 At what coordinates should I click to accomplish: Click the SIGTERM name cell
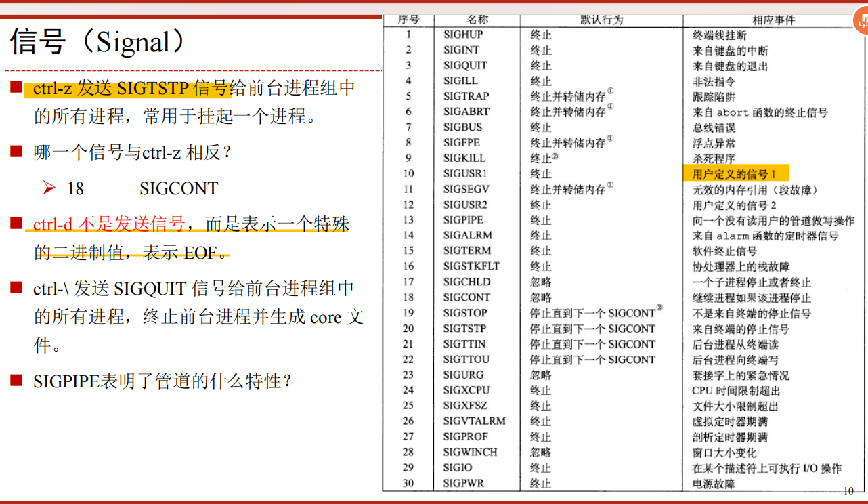tap(467, 251)
